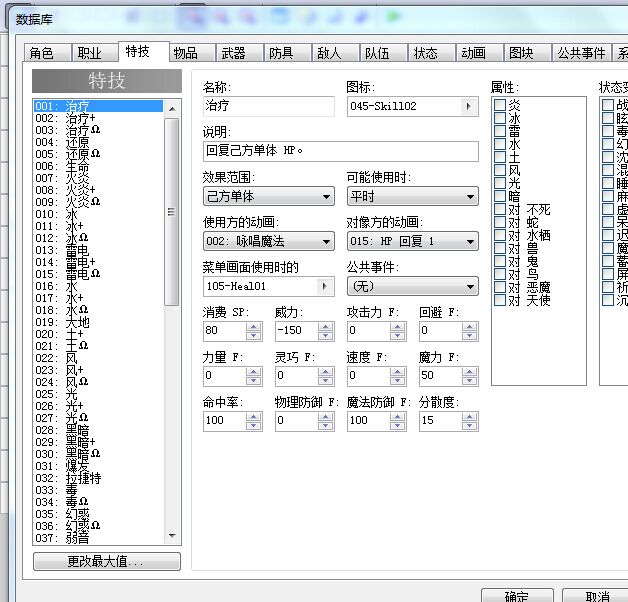The height and width of the screenshot is (602, 628).
Task: Decrease 命中率 value with down arrow
Action: click(x=253, y=425)
